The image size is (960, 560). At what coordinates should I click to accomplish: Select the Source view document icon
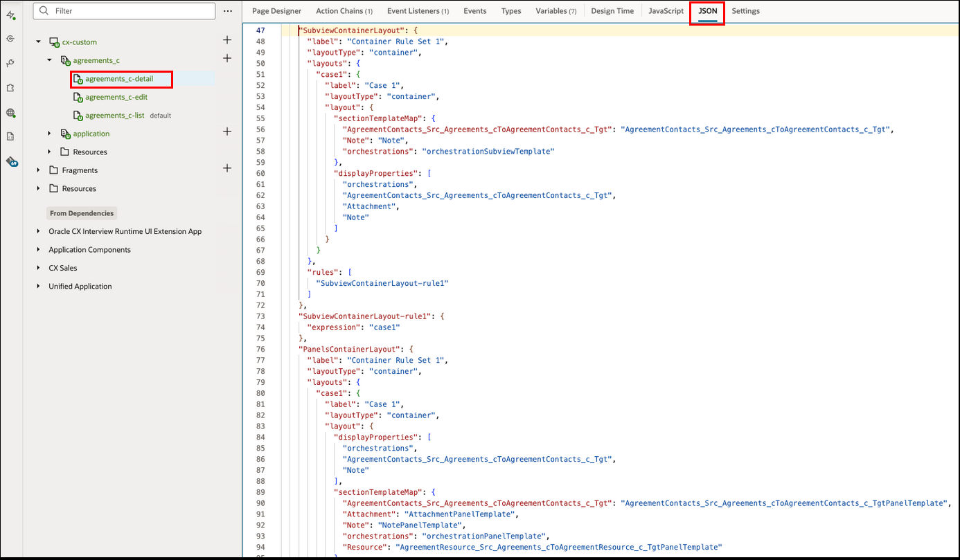[11, 136]
